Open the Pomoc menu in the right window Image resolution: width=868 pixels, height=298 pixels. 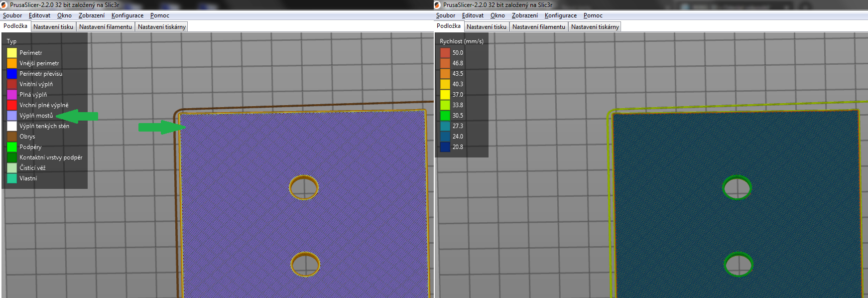593,15
